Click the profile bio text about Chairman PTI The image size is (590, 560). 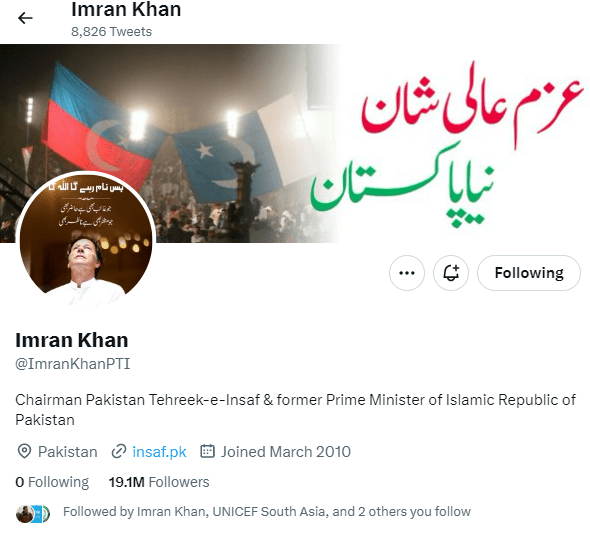click(x=295, y=409)
